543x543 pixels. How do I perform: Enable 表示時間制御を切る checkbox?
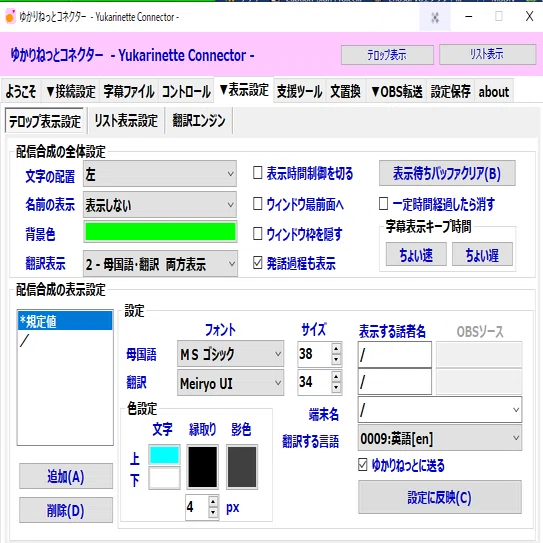(x=257, y=172)
